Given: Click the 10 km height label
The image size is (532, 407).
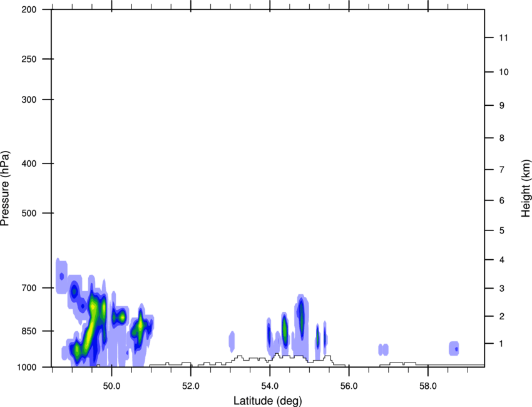Looking at the screenshot, I should (503, 72).
